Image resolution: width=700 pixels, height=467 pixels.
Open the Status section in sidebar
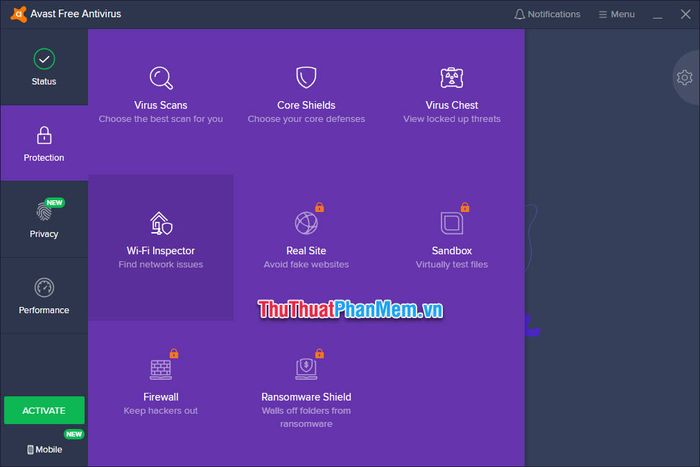(x=44, y=67)
